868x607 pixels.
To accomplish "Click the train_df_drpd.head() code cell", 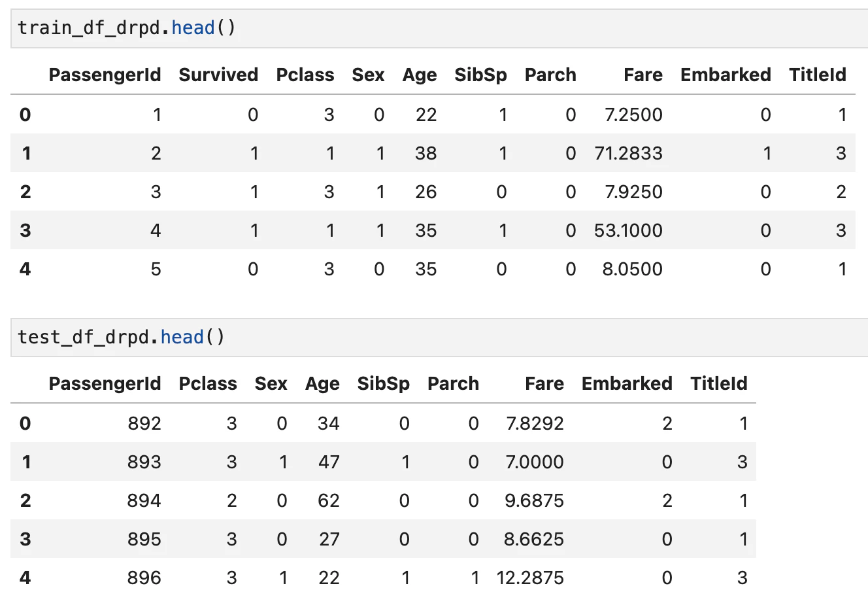I will [439, 28].
